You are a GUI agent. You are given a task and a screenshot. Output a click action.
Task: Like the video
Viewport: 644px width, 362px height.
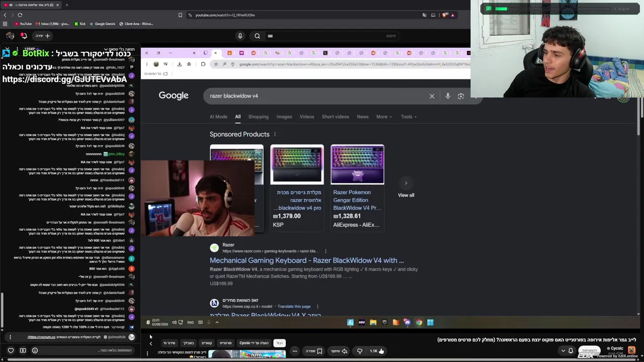(377, 351)
